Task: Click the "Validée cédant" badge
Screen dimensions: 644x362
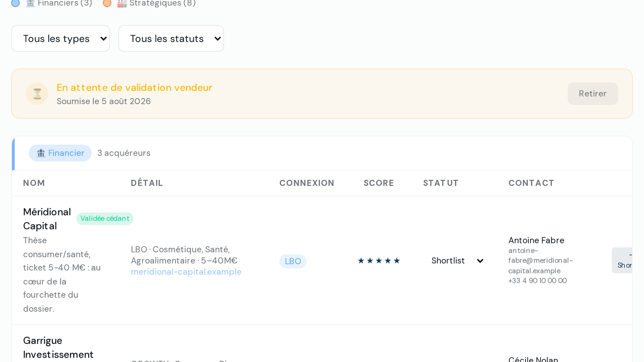Action: (105, 219)
